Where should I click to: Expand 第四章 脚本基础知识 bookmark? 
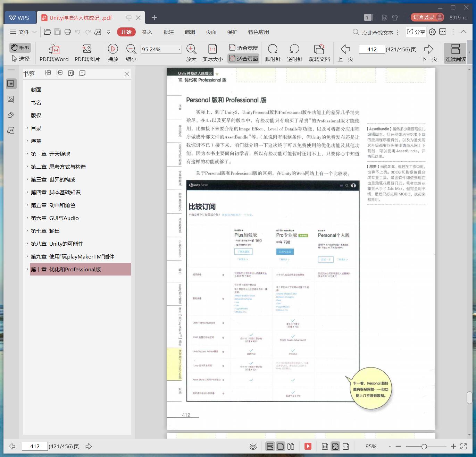pos(27,192)
